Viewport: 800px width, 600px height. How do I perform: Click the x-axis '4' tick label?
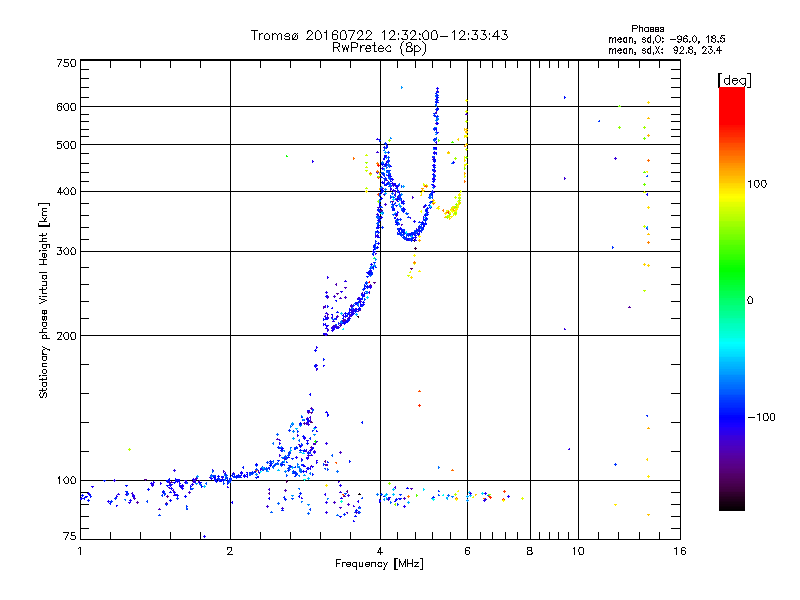click(x=380, y=551)
